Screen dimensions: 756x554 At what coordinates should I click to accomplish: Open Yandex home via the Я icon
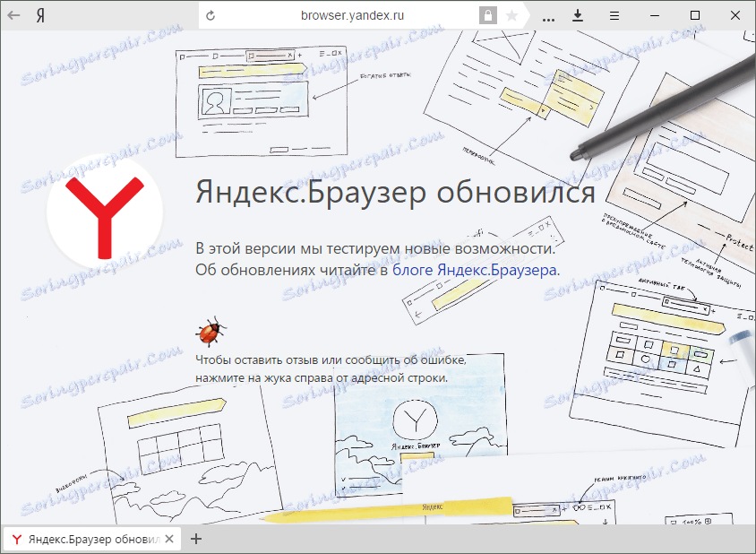coord(41,16)
